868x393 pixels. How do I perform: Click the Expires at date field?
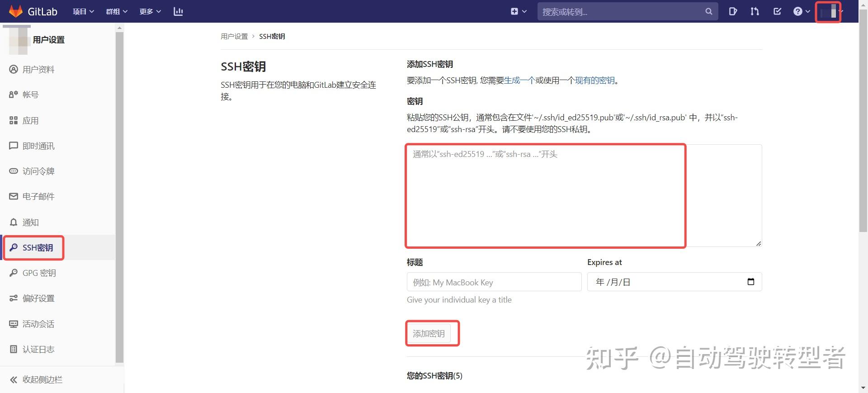[x=675, y=282]
